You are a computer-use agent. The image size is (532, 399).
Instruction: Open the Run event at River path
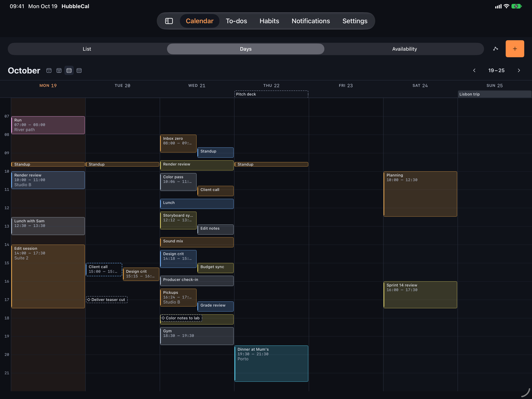tap(48, 125)
